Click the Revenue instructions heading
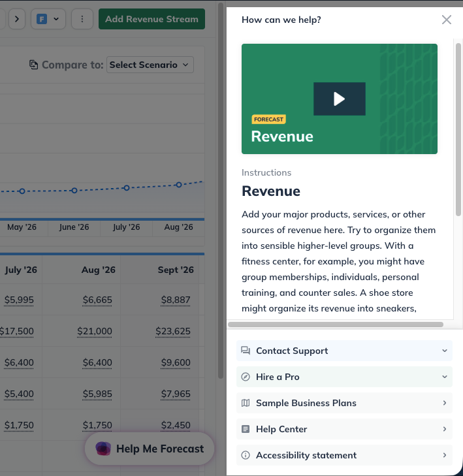 pos(271,191)
